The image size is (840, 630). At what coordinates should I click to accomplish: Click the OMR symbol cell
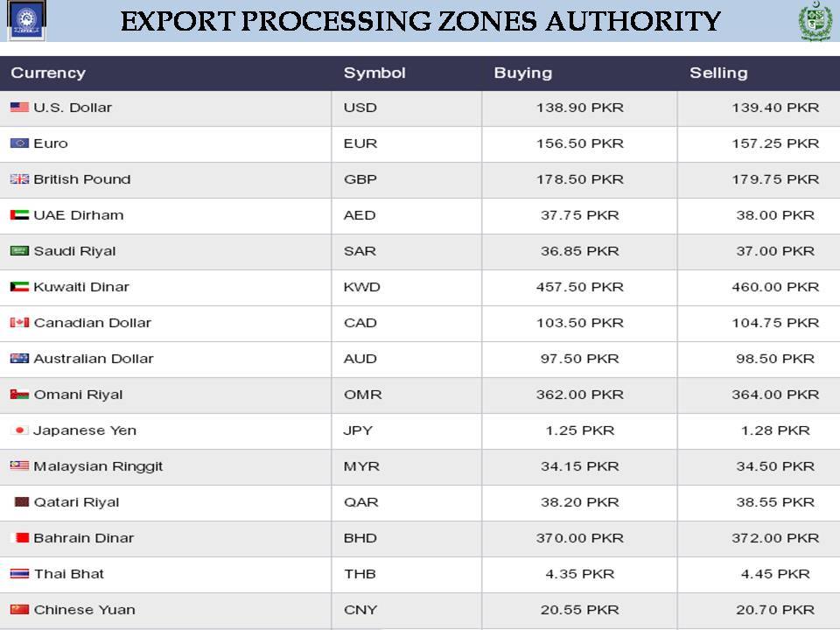point(362,395)
